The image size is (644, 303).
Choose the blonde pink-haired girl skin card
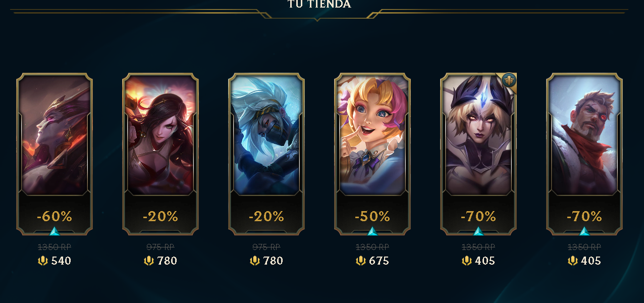[372, 154]
